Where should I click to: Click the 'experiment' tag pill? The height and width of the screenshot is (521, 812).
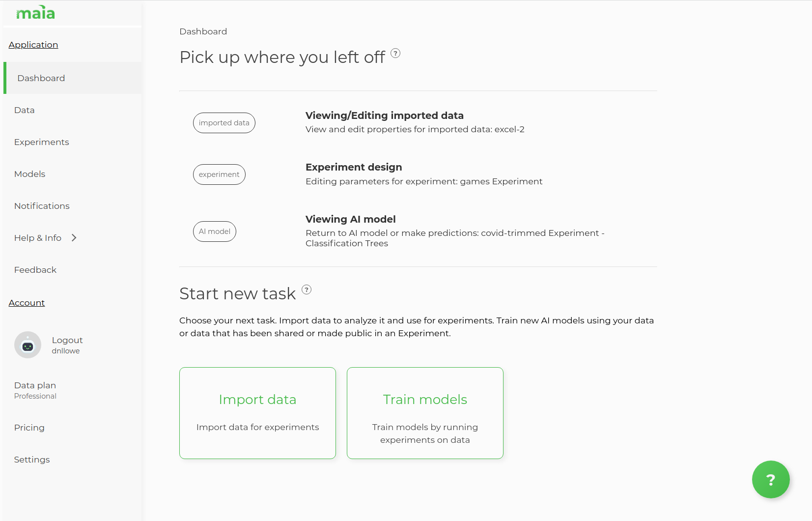point(219,174)
